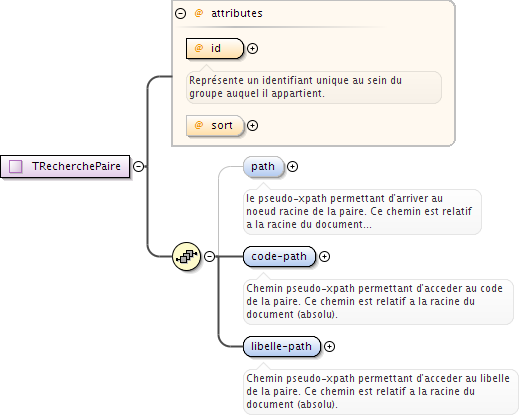
Task: Collapse the sequence children
Action: (x=210, y=257)
